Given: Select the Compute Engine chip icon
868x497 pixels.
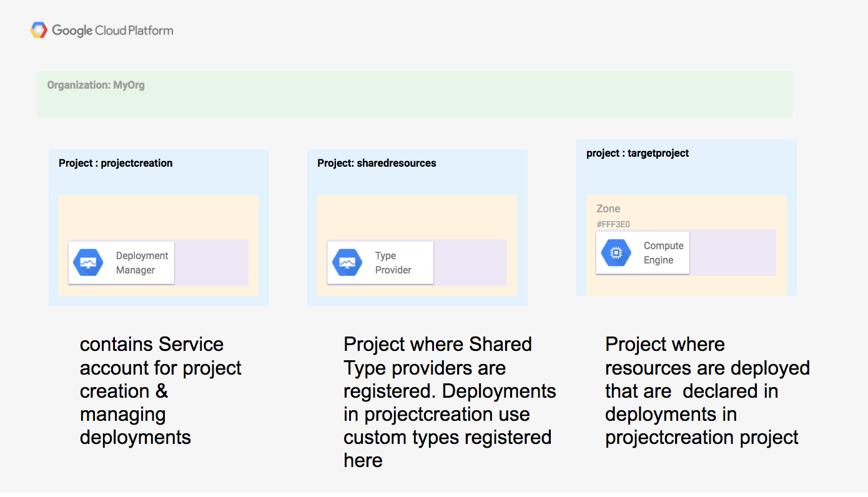Looking at the screenshot, I should point(616,252).
